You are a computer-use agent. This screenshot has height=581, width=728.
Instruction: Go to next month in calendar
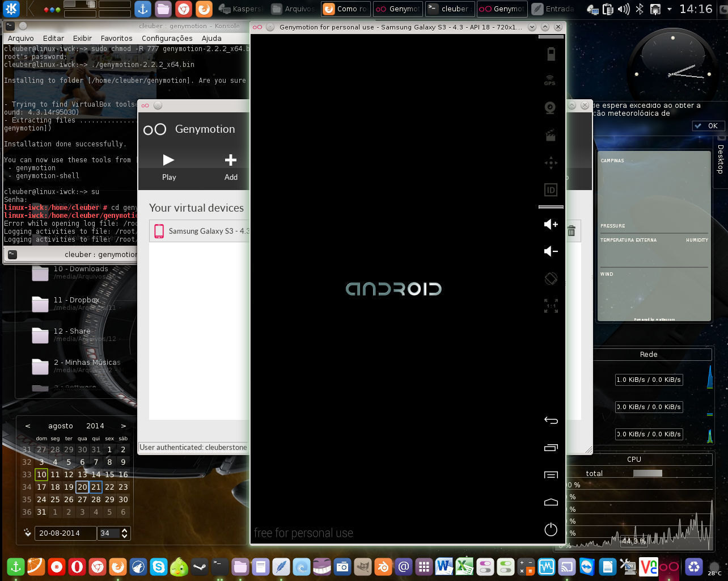[123, 426]
